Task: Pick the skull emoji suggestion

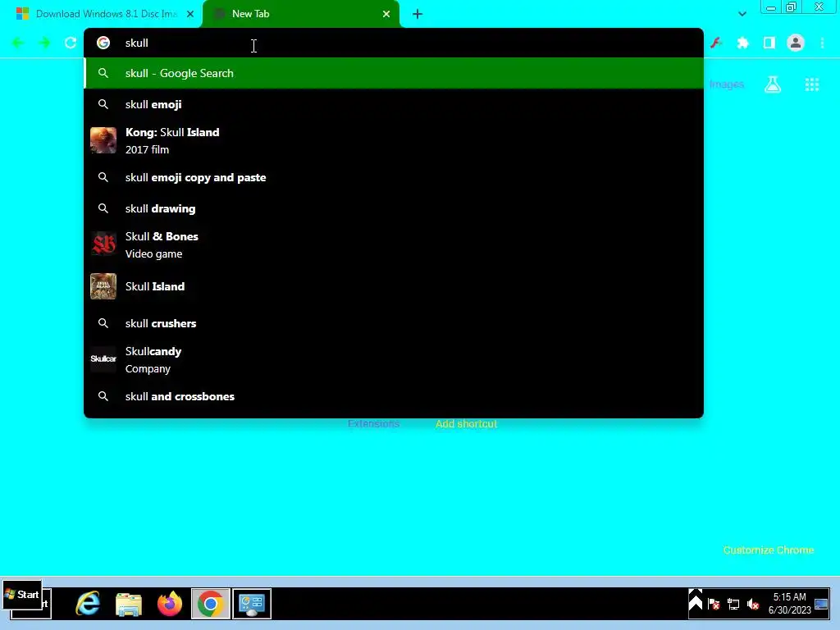Action: (x=394, y=104)
